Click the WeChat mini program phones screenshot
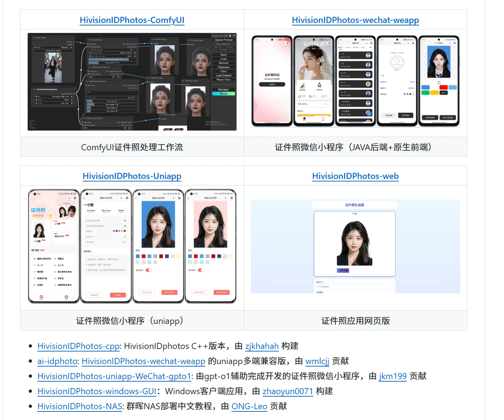Viewport: 504px width, 420px height. coord(355,81)
